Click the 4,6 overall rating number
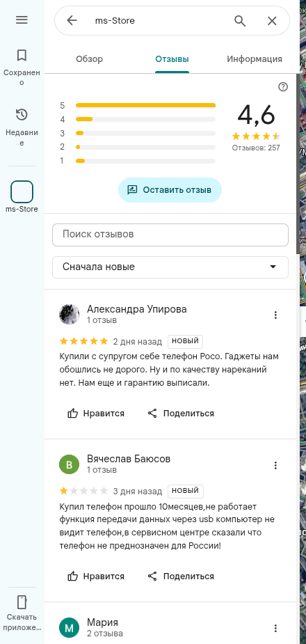Image resolution: width=306 pixels, height=644 pixels. [x=256, y=115]
